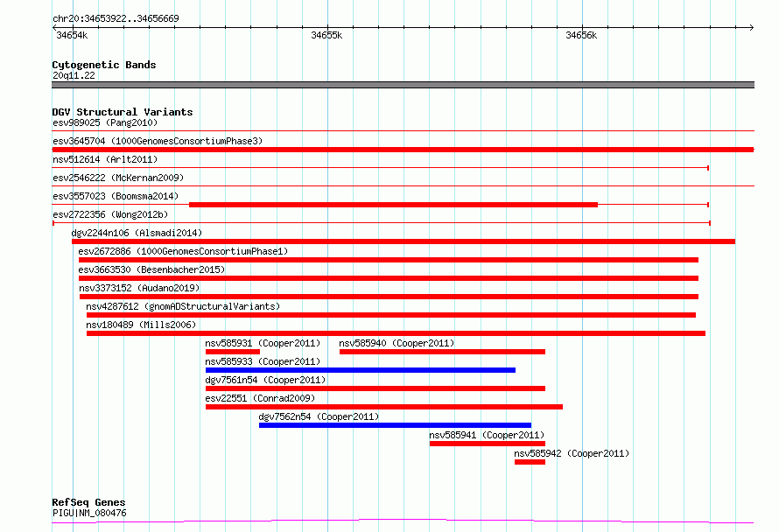
Task: Click the 34655k ruler tick label
Action: pyautogui.click(x=326, y=35)
